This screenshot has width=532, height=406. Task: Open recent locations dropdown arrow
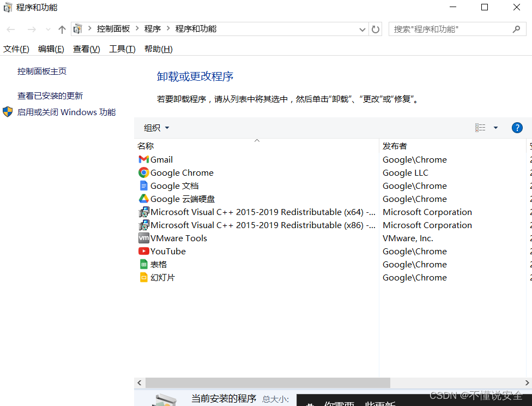[x=48, y=29]
